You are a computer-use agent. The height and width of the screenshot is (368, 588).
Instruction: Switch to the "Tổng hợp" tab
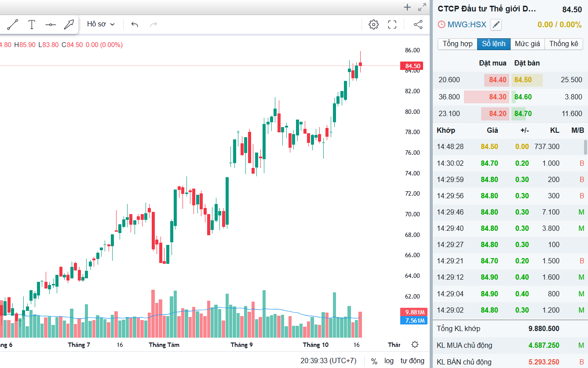[x=457, y=44]
